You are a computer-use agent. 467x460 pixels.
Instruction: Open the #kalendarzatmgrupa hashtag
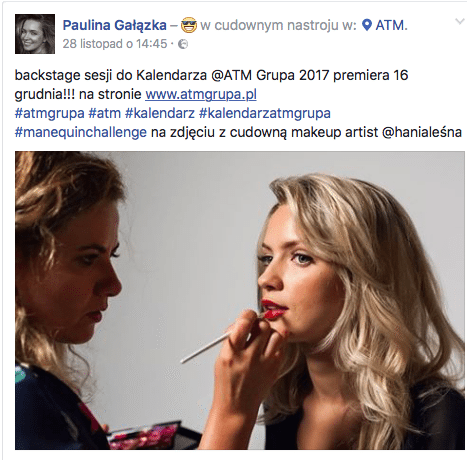tap(265, 113)
